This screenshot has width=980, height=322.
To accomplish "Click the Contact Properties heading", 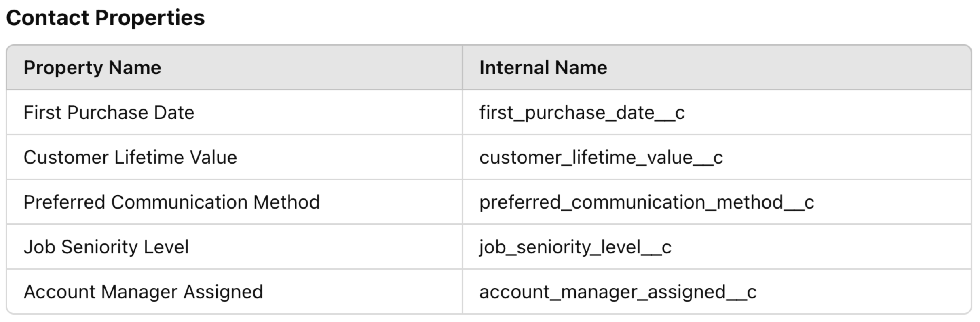I will (106, 18).
